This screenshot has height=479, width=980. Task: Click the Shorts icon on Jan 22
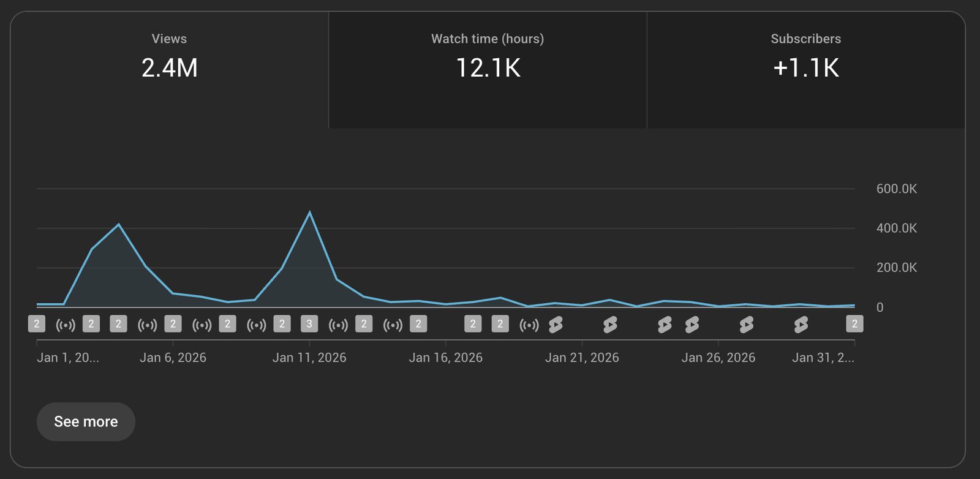(610, 325)
